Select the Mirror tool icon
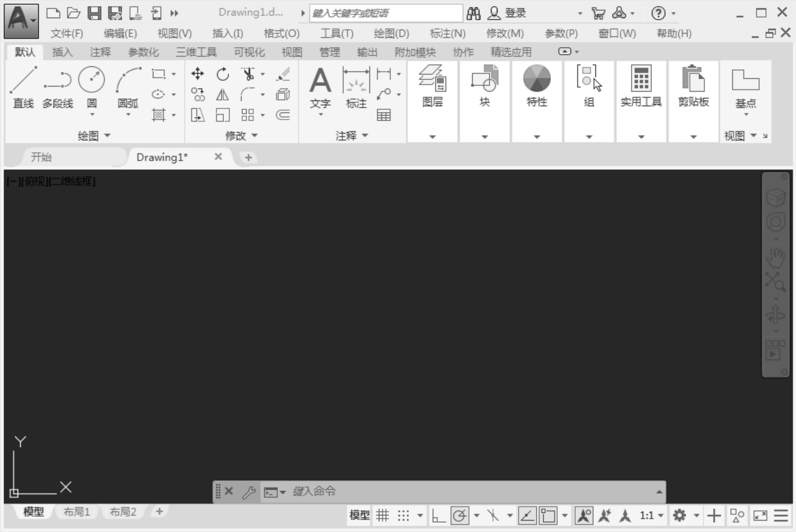The width and height of the screenshot is (796, 532). pos(222,95)
